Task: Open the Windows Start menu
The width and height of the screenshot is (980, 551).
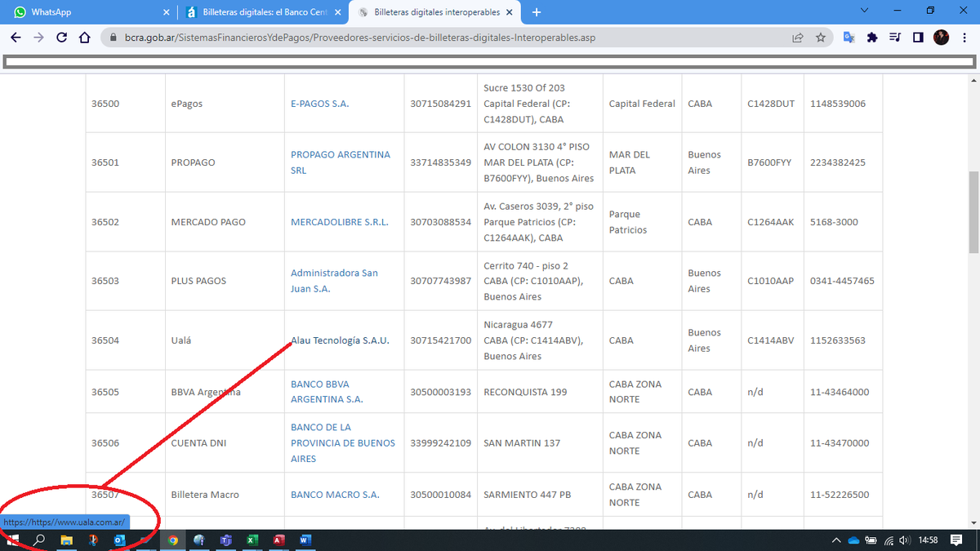Action: pyautogui.click(x=12, y=540)
